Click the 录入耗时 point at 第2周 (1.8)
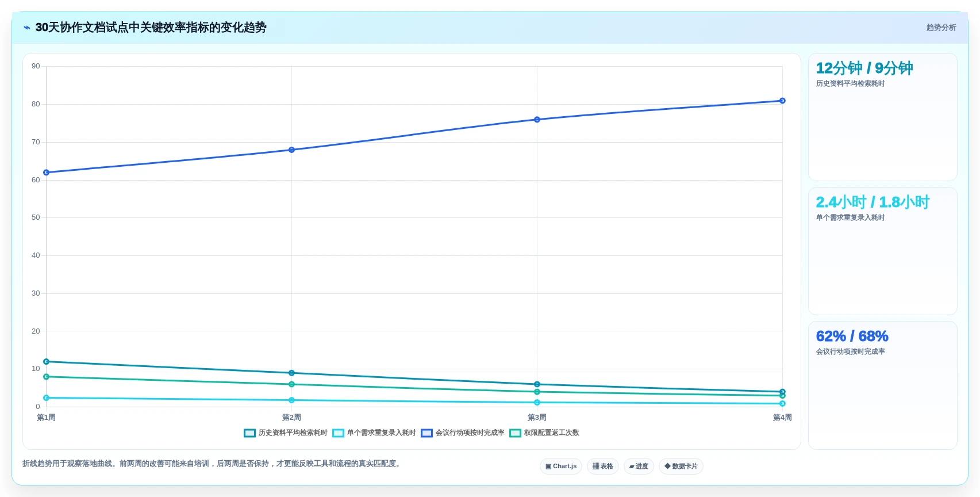Image resolution: width=980 pixels, height=497 pixels. pos(291,400)
